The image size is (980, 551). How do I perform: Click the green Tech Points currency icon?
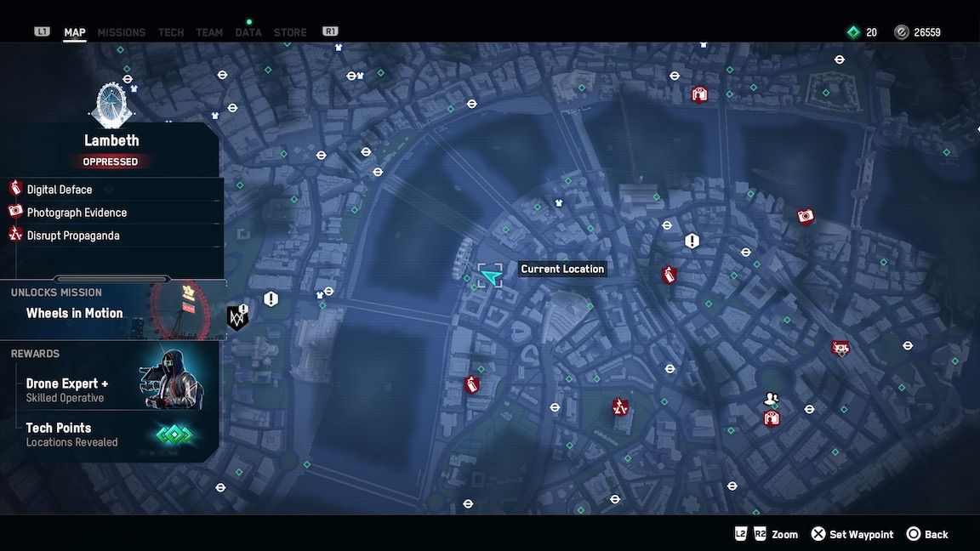[x=853, y=32]
